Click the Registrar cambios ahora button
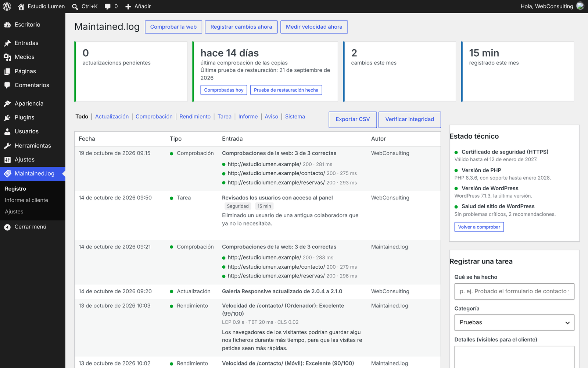Image resolution: width=588 pixels, height=368 pixels. 241,27
